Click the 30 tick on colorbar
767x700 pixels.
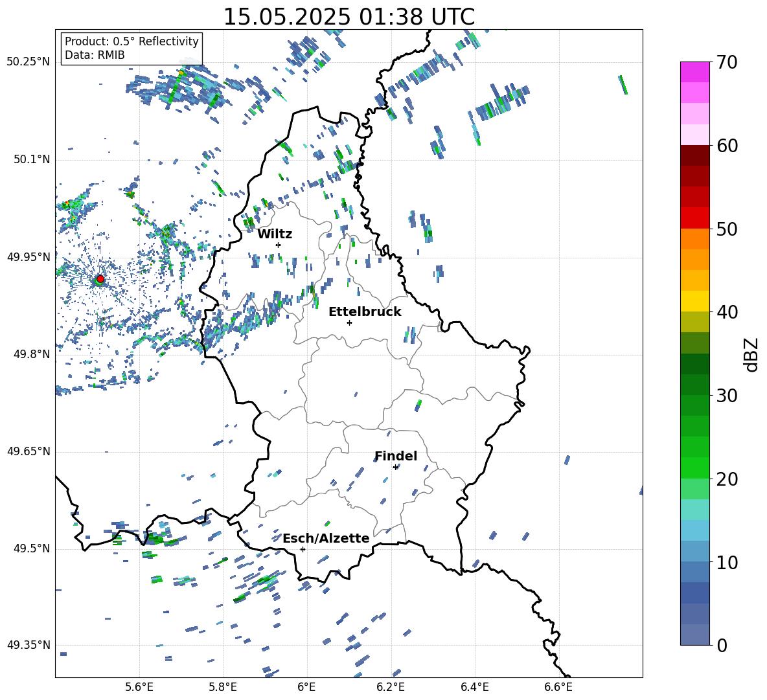pos(727,396)
